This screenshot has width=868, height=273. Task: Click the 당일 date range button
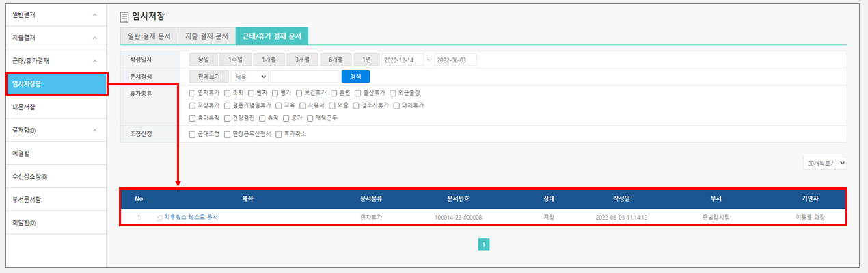[x=203, y=60]
